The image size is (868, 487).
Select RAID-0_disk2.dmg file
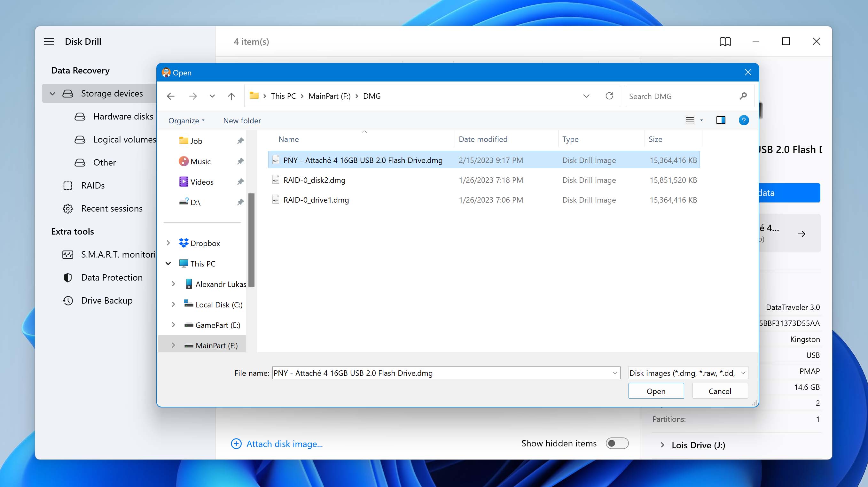click(x=484, y=180)
